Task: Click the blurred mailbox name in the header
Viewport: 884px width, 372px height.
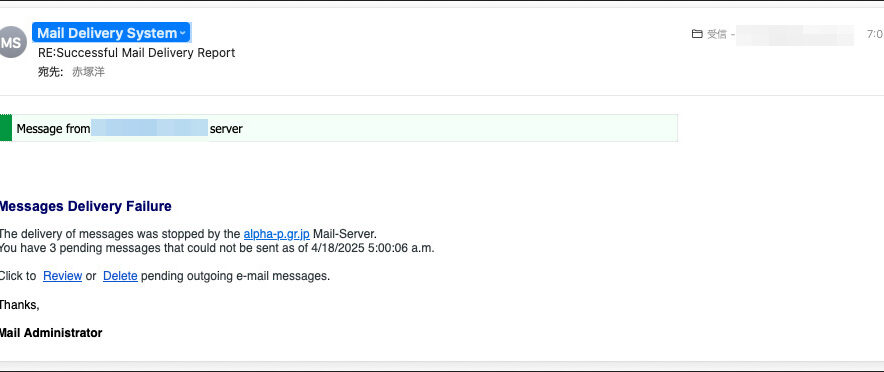Action: [x=795, y=35]
